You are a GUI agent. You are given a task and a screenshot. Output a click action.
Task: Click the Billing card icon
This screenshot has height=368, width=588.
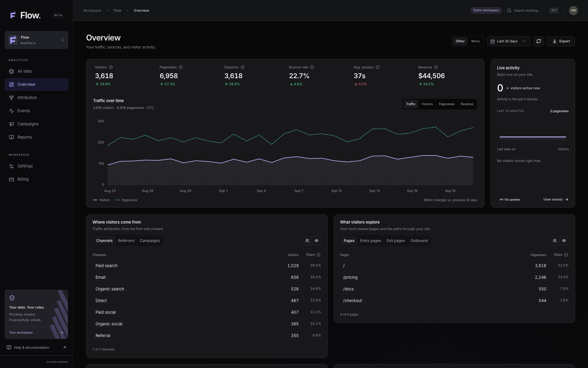coord(11,179)
